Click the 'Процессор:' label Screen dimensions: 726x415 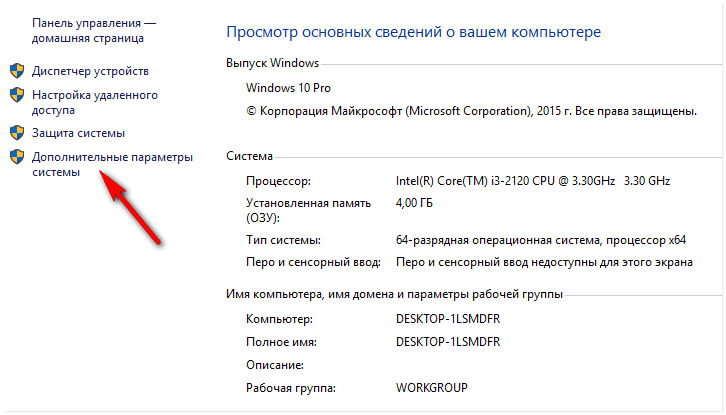[x=278, y=181]
